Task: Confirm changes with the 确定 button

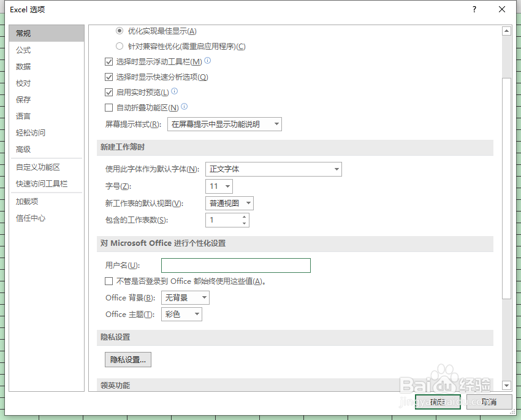Action: (437, 402)
